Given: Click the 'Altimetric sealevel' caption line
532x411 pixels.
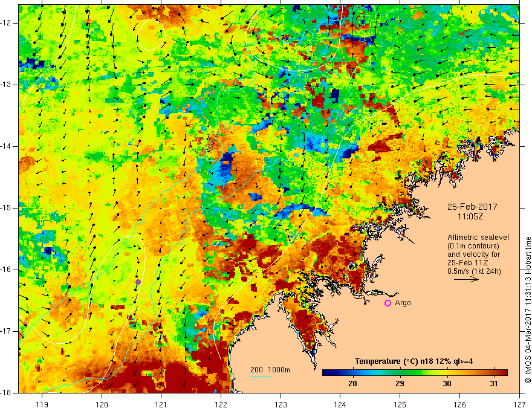Looking at the screenshot, I should coord(478,238).
